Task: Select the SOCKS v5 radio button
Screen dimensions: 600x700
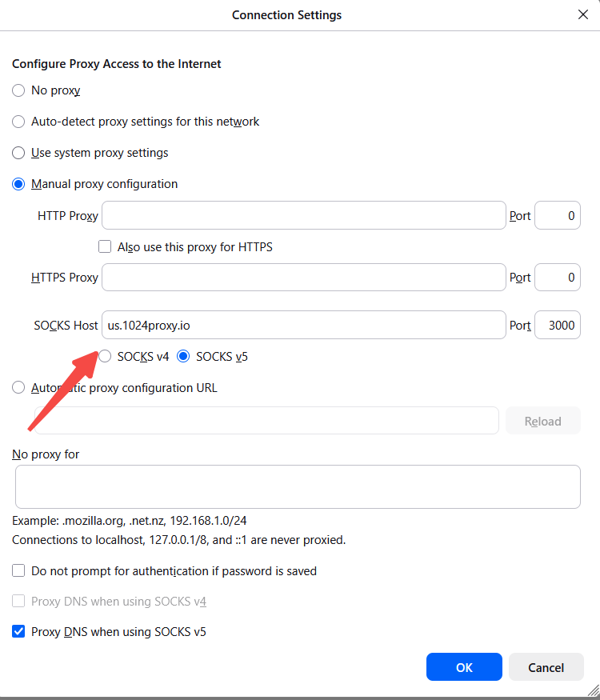Action: point(183,357)
